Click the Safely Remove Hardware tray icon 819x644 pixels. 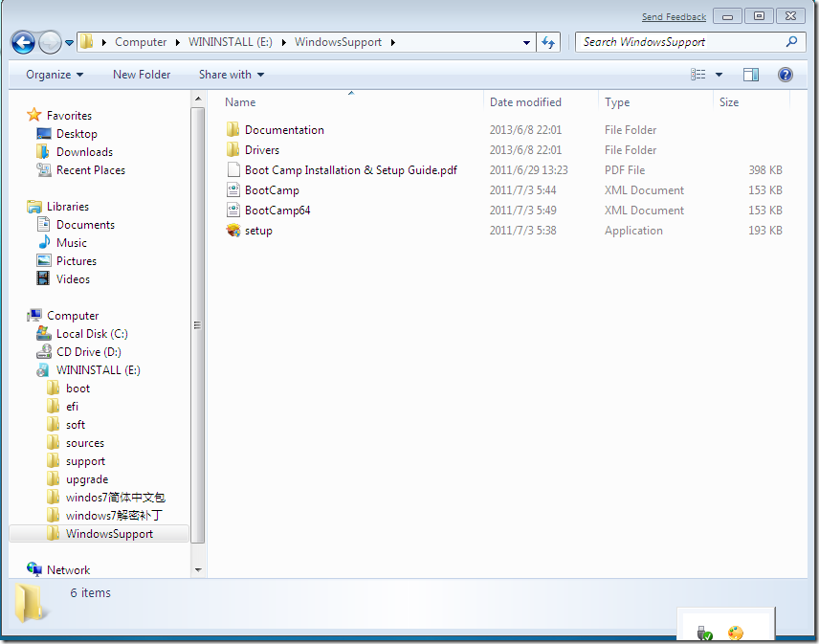point(704,633)
